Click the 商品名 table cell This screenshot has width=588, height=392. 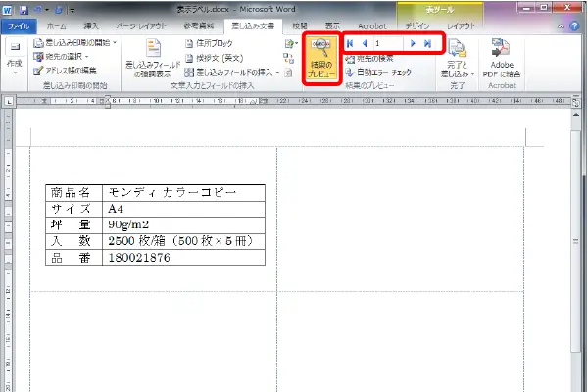(x=73, y=193)
